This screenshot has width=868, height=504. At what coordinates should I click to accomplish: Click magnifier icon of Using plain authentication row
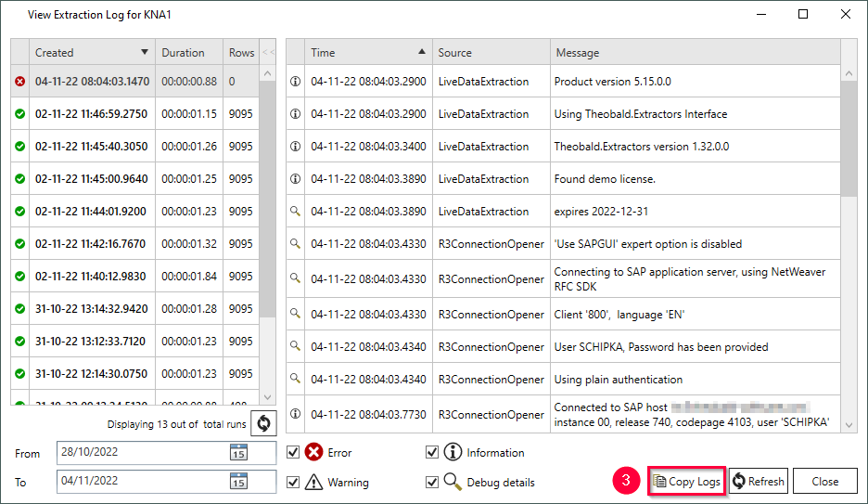pos(296,380)
